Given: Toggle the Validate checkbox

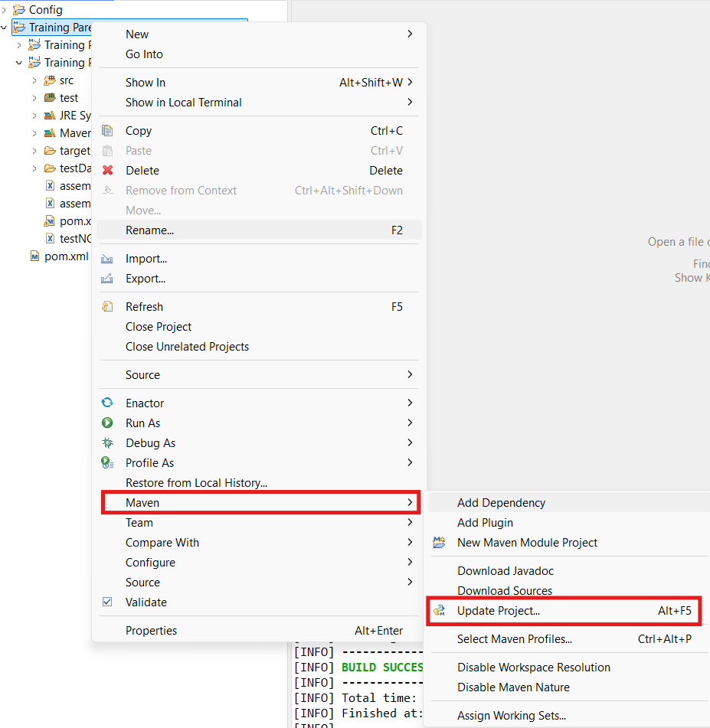Looking at the screenshot, I should (x=107, y=602).
